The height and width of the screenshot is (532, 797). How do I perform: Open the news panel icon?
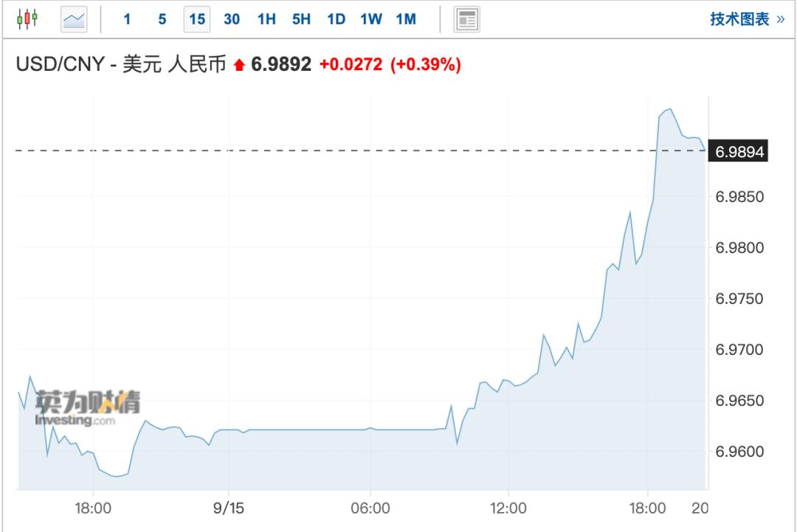pos(466,19)
